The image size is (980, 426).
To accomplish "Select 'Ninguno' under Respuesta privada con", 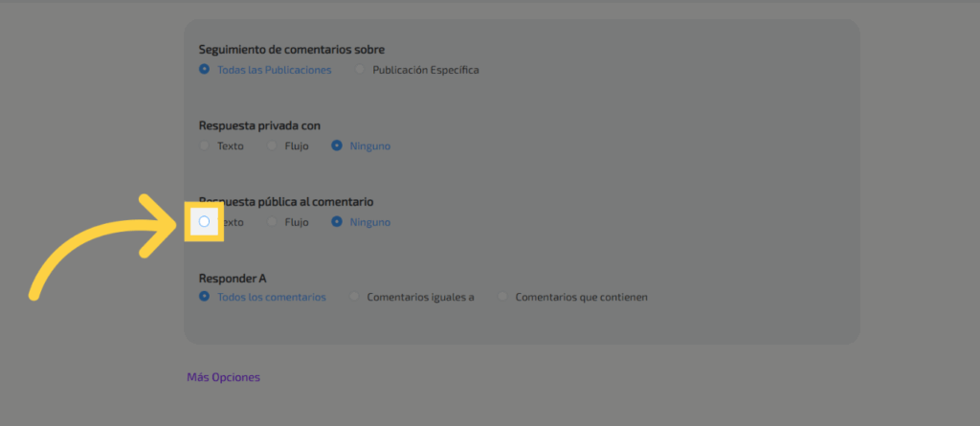I will point(337,146).
